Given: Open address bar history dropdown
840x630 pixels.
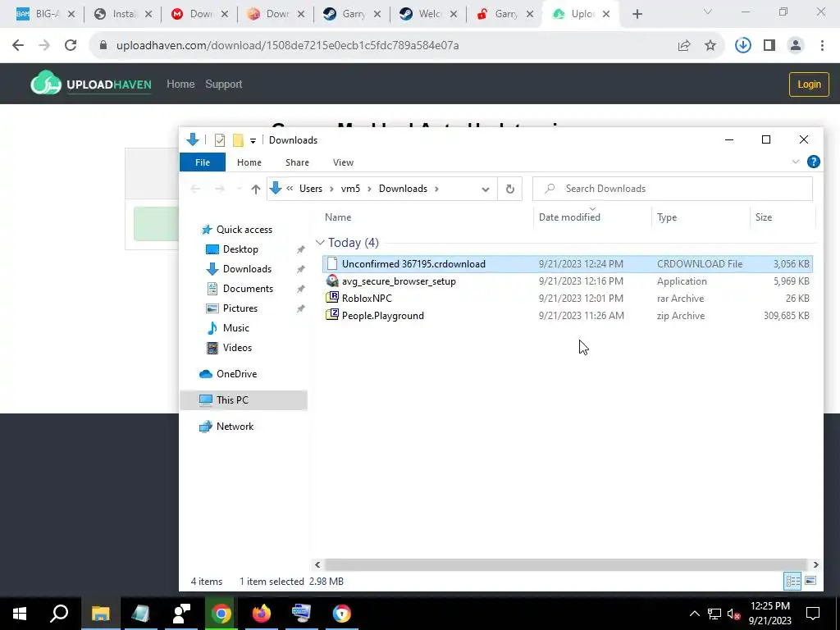Looking at the screenshot, I should pos(486,189).
